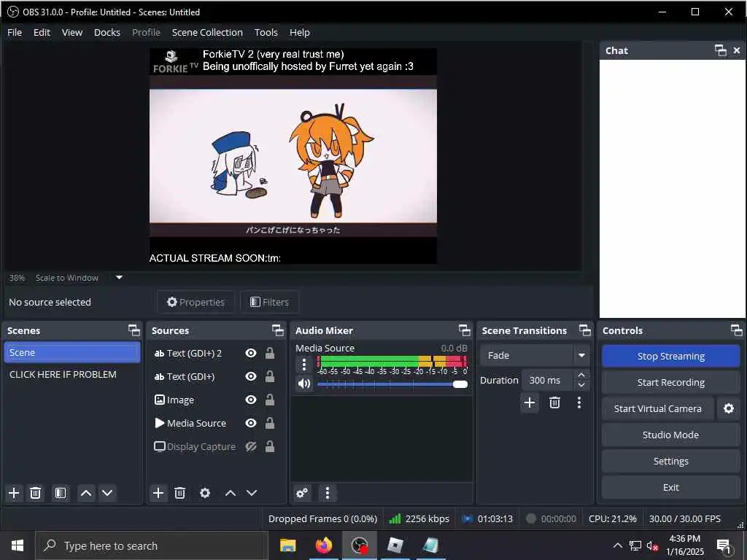
Task: Add a new source with plus icon
Action: tap(158, 493)
